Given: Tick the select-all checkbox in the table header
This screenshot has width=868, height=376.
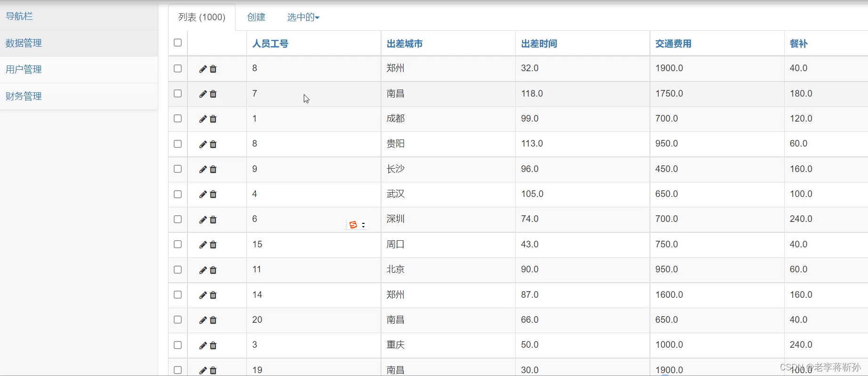Looking at the screenshot, I should tap(178, 42).
